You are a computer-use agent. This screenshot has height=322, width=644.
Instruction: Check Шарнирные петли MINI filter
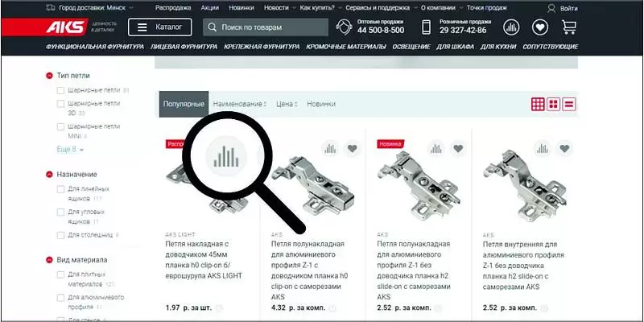(60, 127)
